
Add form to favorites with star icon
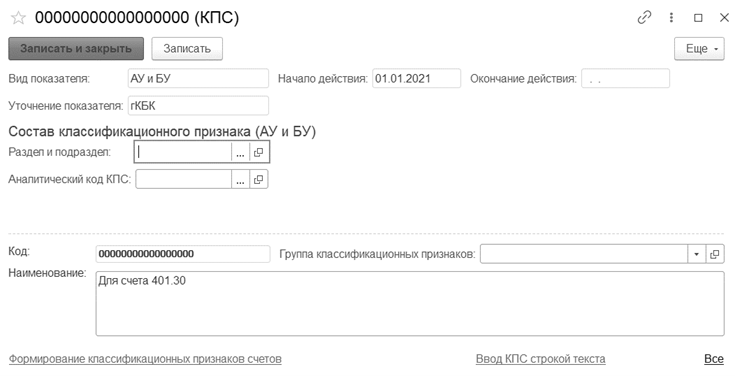18,18
